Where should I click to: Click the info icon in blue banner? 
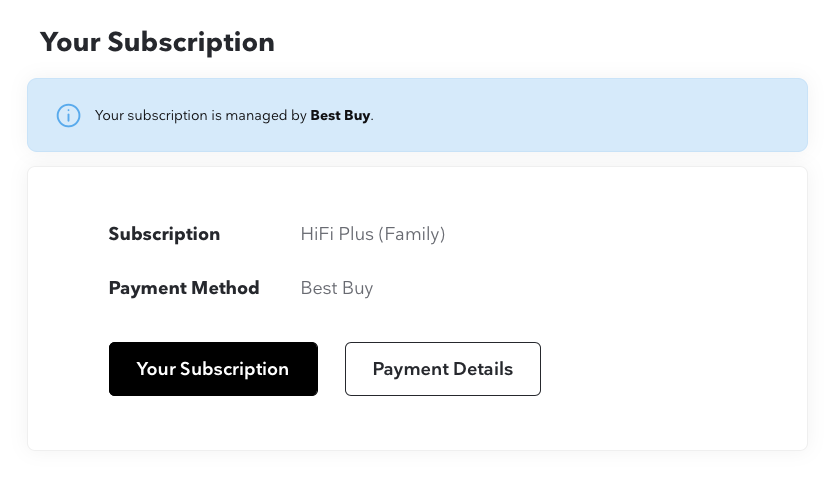68,115
